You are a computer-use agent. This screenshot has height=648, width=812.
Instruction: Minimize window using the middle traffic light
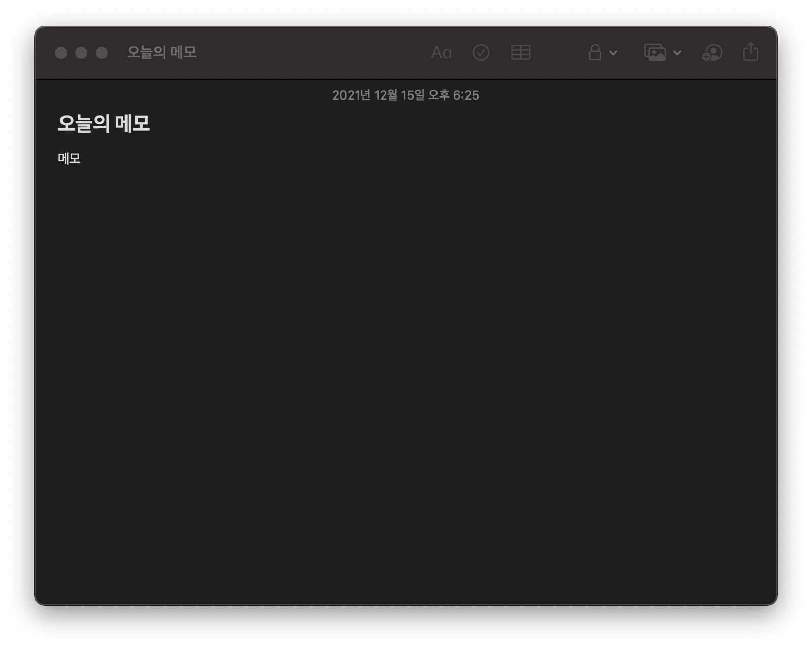tap(81, 53)
